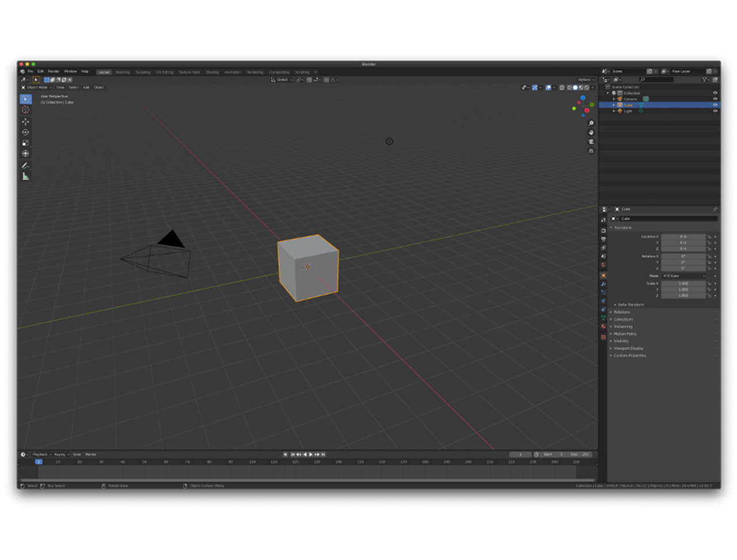
Task: Click the Location X value field
Action: click(683, 237)
